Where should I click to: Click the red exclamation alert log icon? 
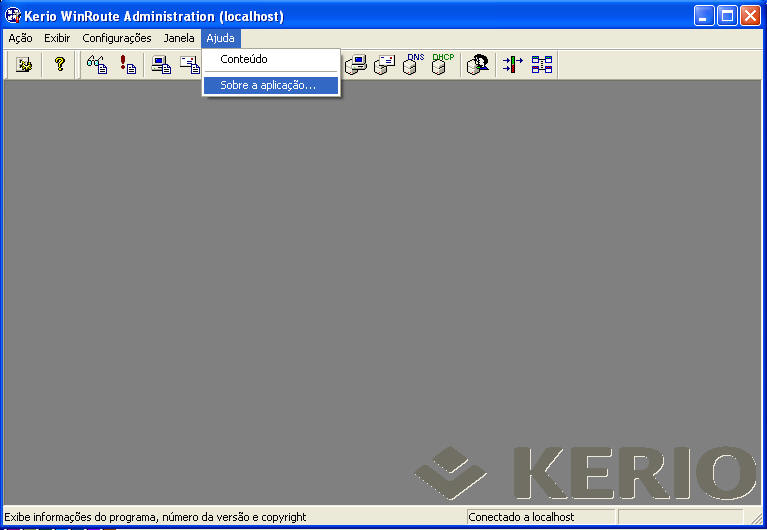(x=128, y=65)
